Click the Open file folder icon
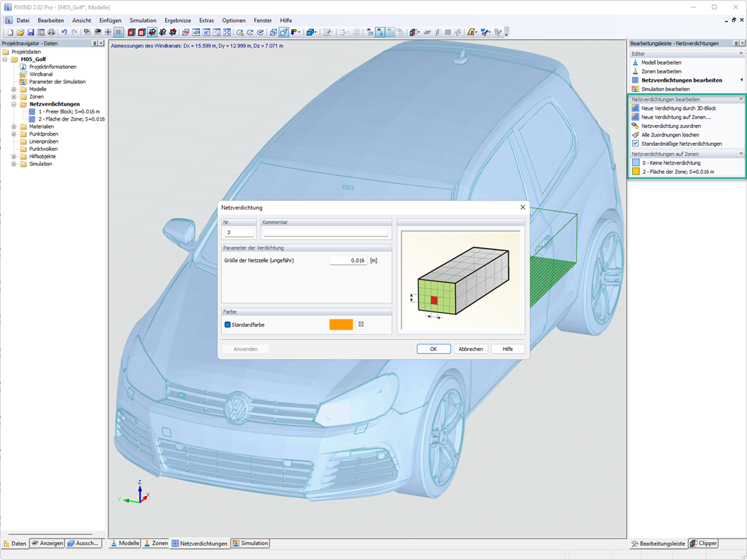This screenshot has width=747, height=560. click(20, 32)
